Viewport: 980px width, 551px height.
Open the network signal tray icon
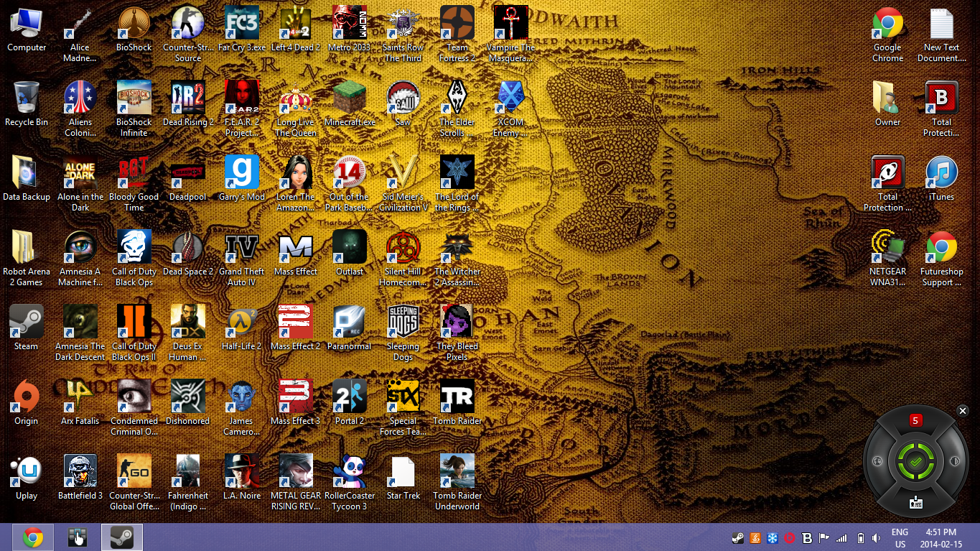pyautogui.click(x=842, y=538)
